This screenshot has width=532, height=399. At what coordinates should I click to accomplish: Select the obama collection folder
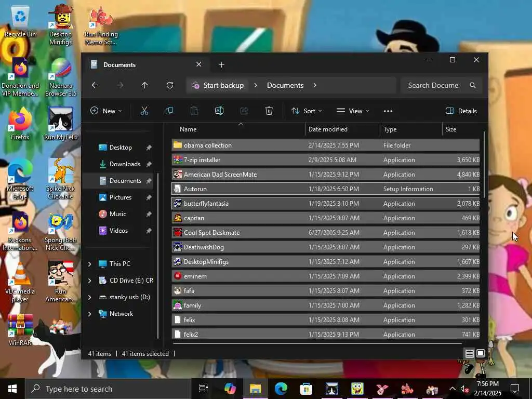(x=325, y=145)
